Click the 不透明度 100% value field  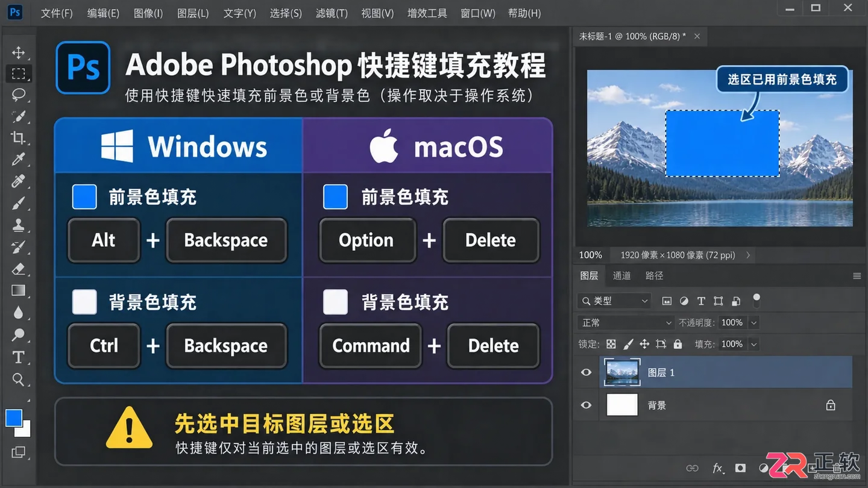[734, 322]
